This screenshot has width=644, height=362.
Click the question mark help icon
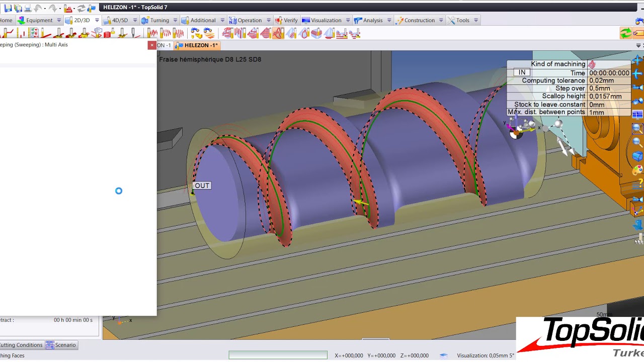pyautogui.click(x=637, y=184)
